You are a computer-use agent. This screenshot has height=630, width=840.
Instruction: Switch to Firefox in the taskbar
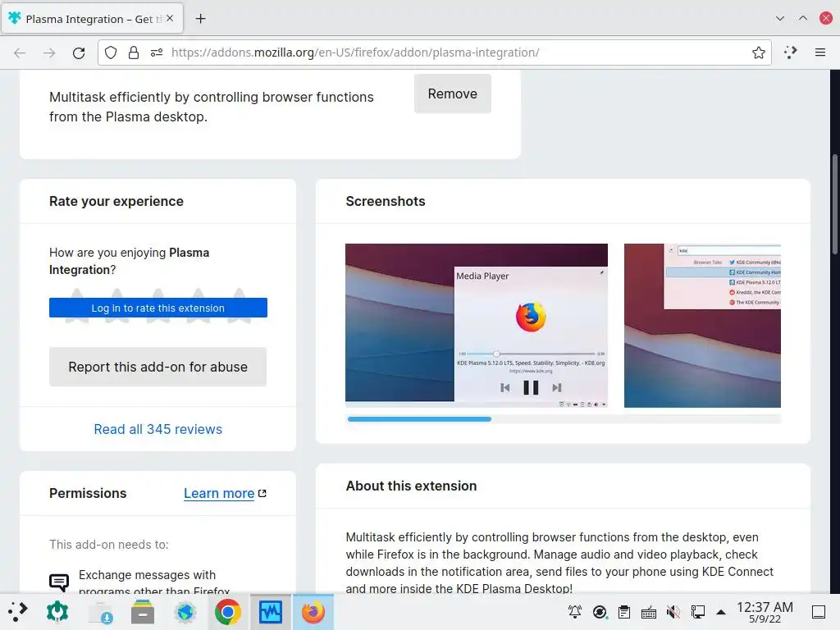pos(313,612)
